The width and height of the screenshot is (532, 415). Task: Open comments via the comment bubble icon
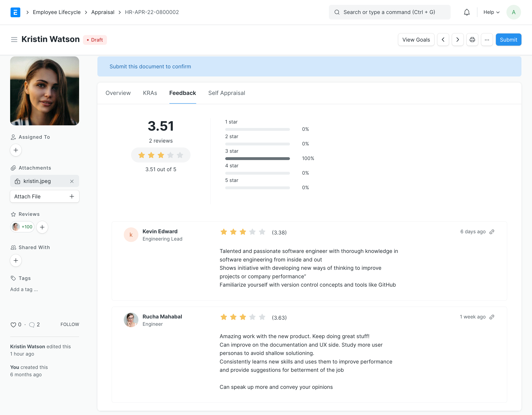coord(32,325)
